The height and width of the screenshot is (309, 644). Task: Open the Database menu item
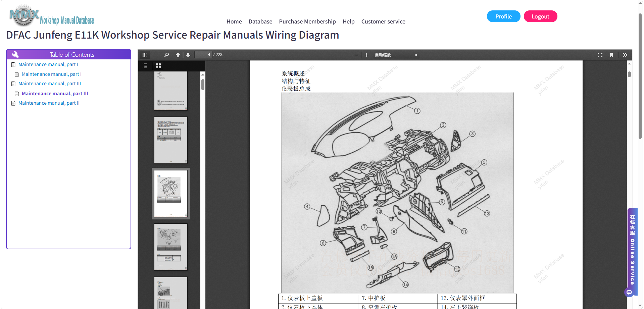[x=260, y=21]
